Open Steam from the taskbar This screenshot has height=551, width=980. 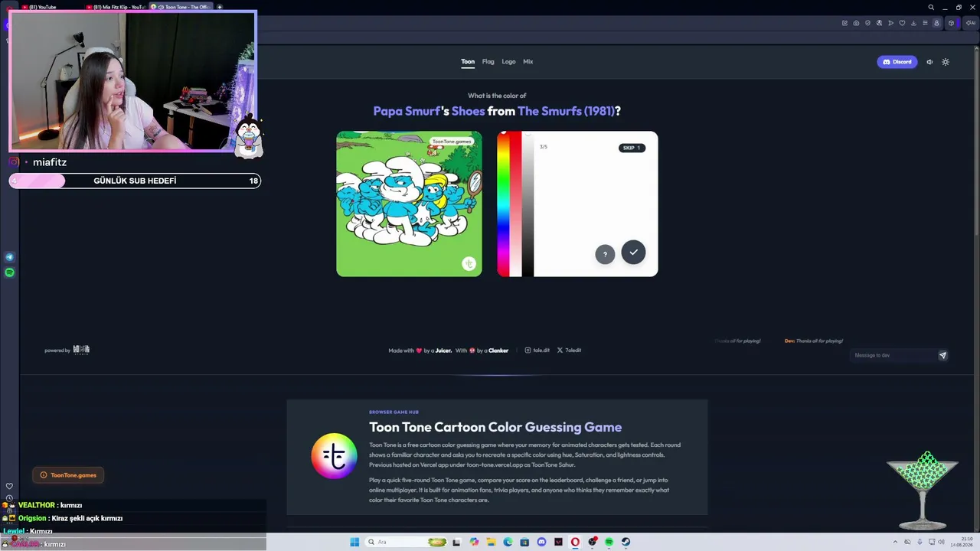tap(626, 542)
